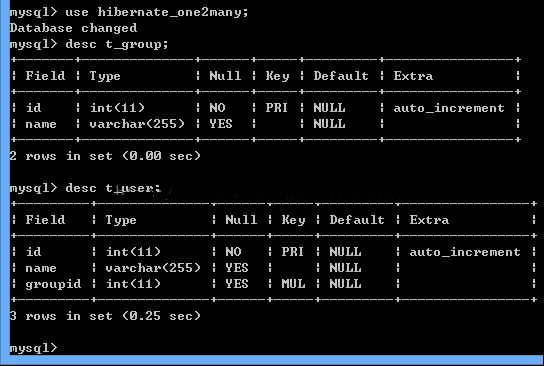Click 'NULL' default of t_group id row
Viewport: 544px width, 366px height.
pyautogui.click(x=329, y=108)
